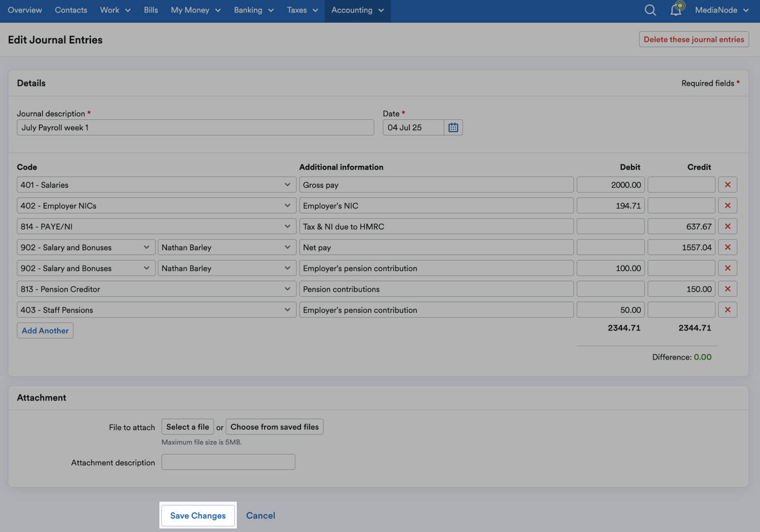Cancel editing the journal entries
This screenshot has width=760, height=532.
(x=261, y=515)
